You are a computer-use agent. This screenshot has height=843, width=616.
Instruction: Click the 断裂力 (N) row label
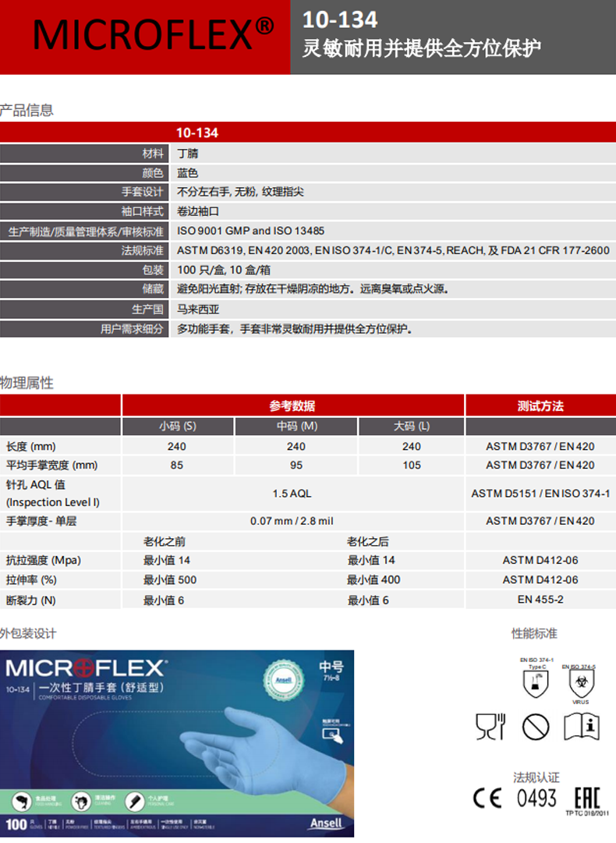coord(30,600)
